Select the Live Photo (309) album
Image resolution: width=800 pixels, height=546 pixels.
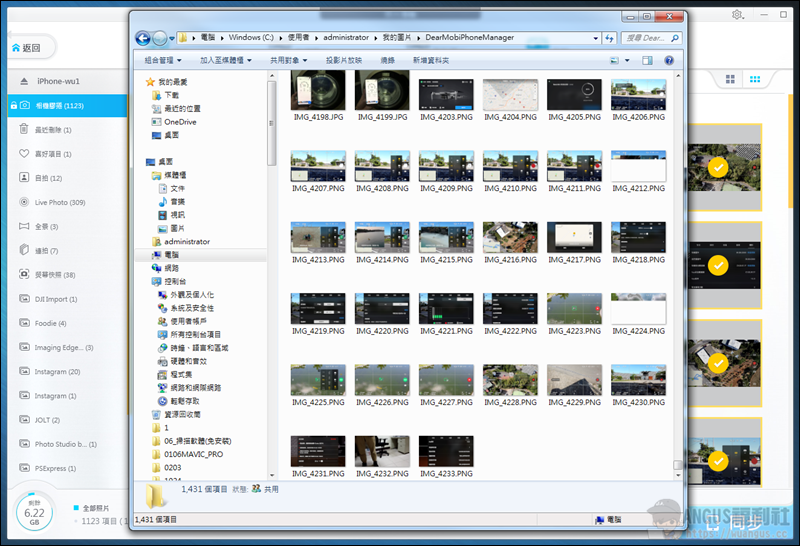click(x=60, y=202)
